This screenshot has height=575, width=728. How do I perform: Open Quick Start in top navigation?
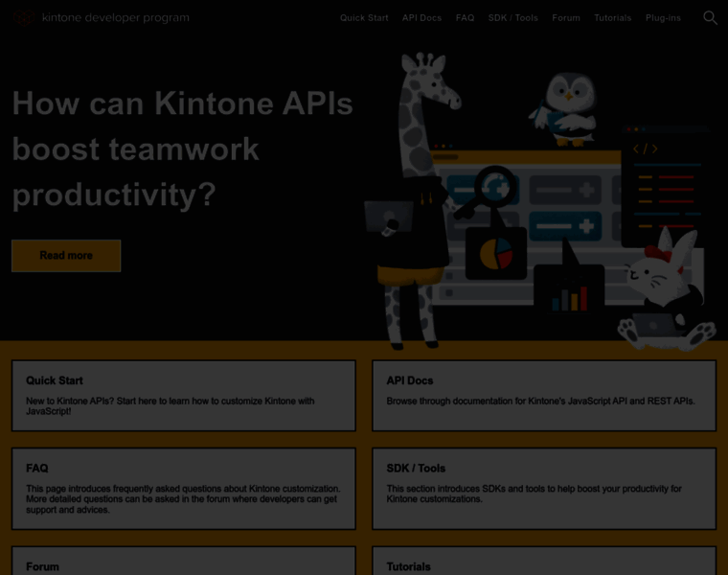[x=364, y=18]
